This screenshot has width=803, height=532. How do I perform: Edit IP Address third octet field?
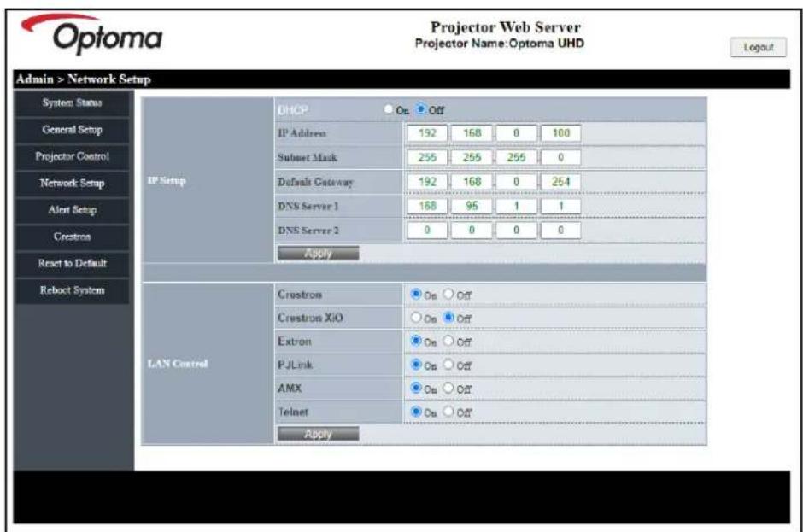[x=516, y=133]
